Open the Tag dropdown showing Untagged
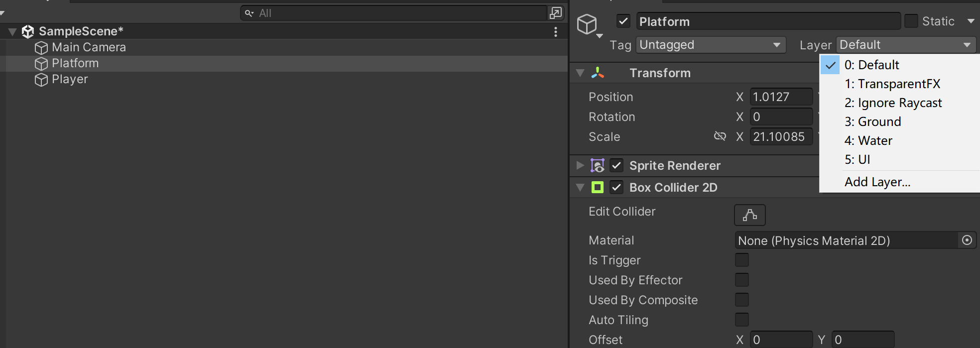Image resolution: width=980 pixels, height=348 pixels. pyautogui.click(x=711, y=45)
